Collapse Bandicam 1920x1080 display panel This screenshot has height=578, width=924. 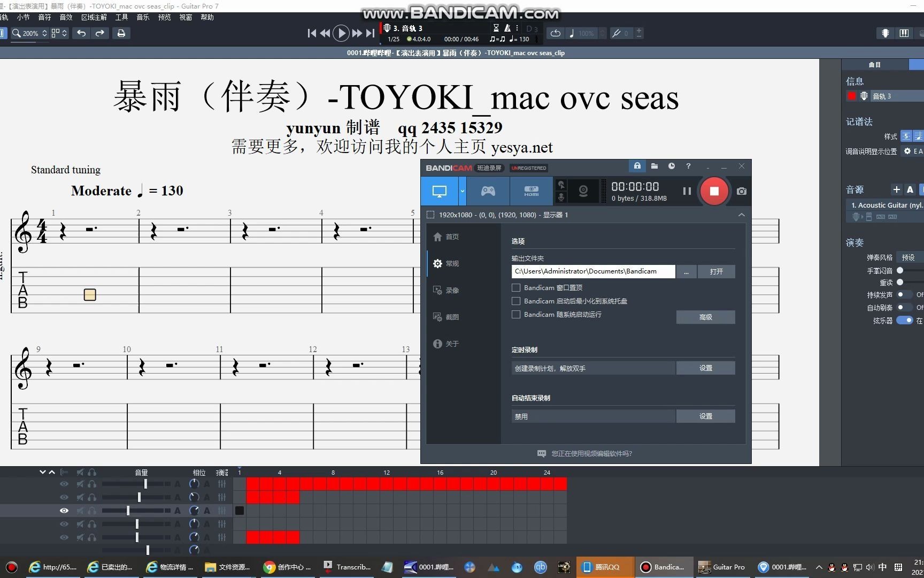click(741, 215)
